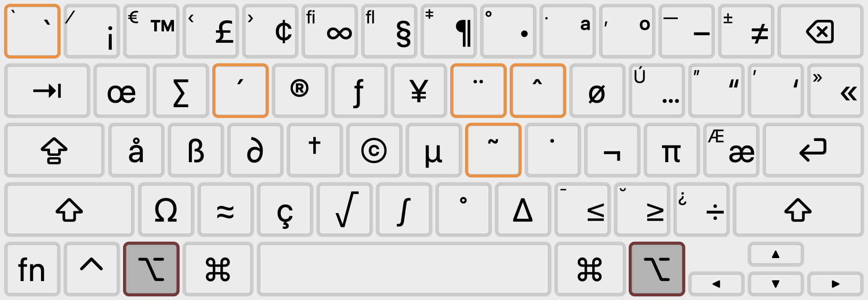This screenshot has height=300, width=868.
Task: Click the fn key
Action: point(32,269)
